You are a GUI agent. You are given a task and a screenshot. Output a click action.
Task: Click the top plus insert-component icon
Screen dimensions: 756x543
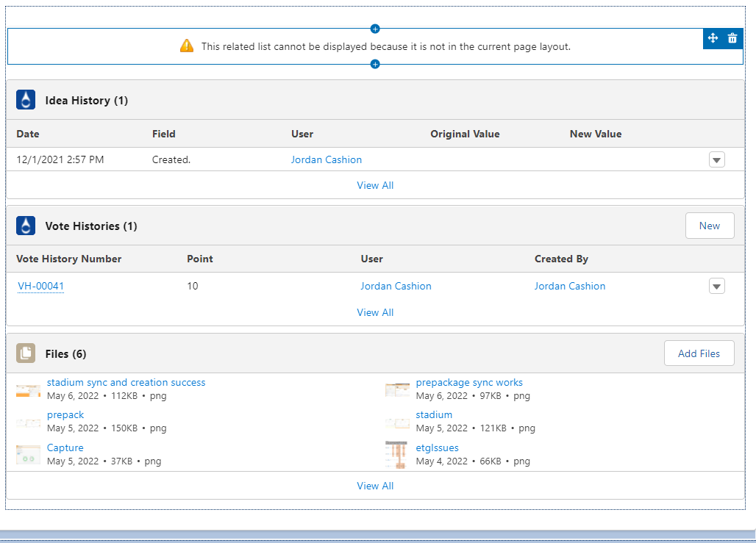375,29
